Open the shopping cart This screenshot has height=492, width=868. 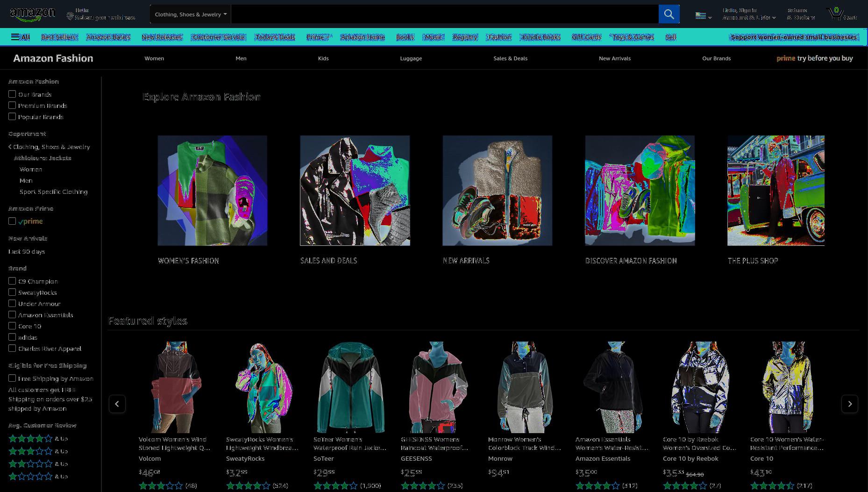842,14
